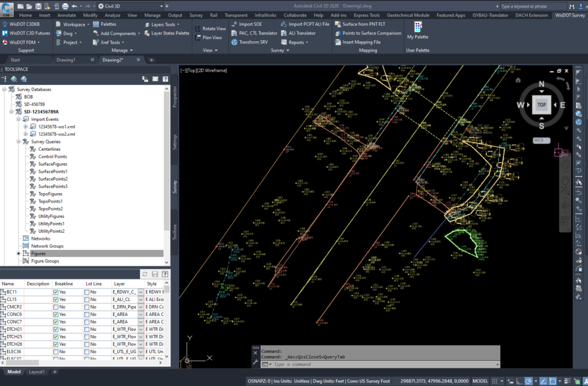The image size is (588, 386).
Task: Expand the 12345678-wo1.xml import event
Action: (25, 127)
